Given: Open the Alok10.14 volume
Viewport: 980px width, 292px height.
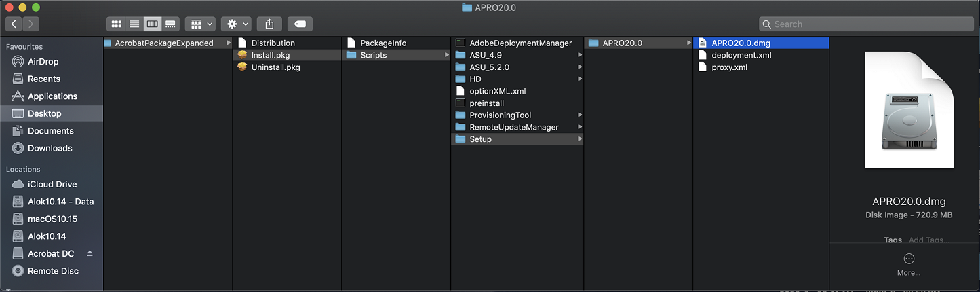Looking at the screenshot, I should pos(52,236).
